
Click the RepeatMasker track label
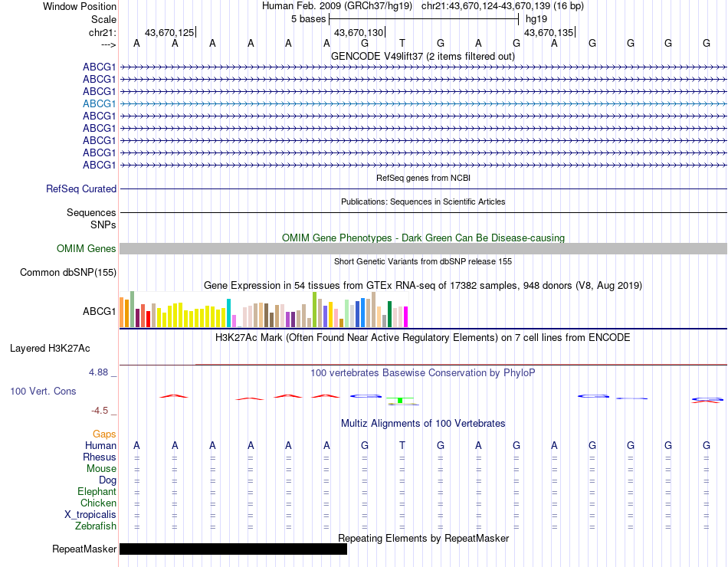tap(84, 549)
